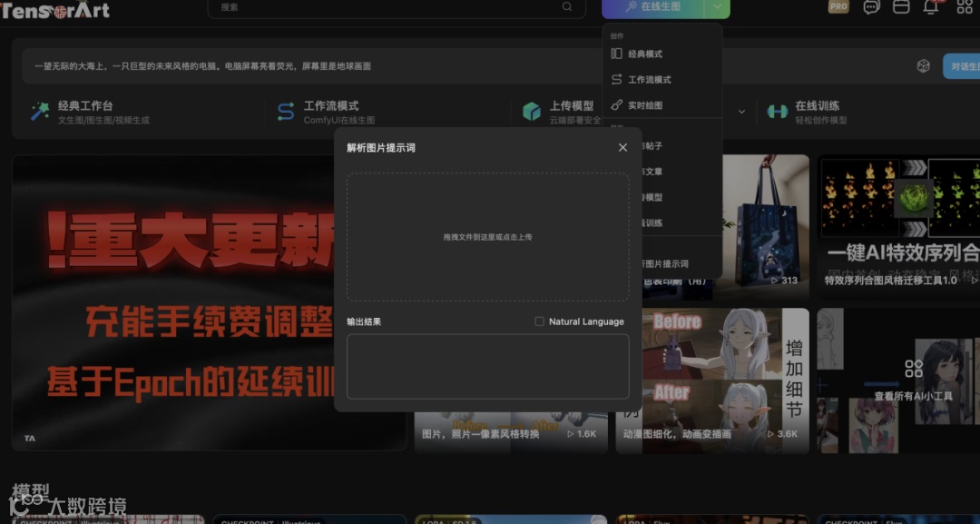Click the TensorArt logo
The image size is (980, 524).
coord(55,9)
